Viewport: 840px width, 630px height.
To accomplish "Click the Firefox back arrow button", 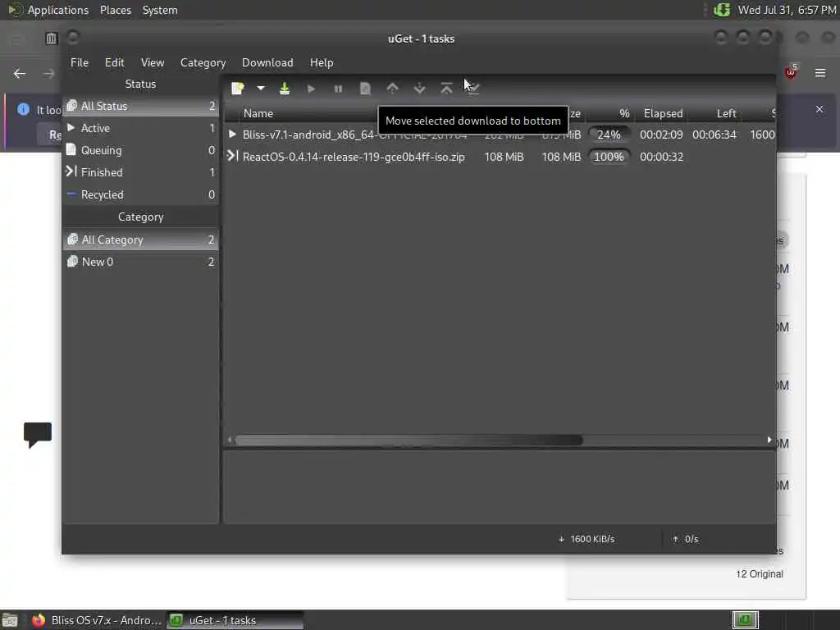I will [20, 73].
